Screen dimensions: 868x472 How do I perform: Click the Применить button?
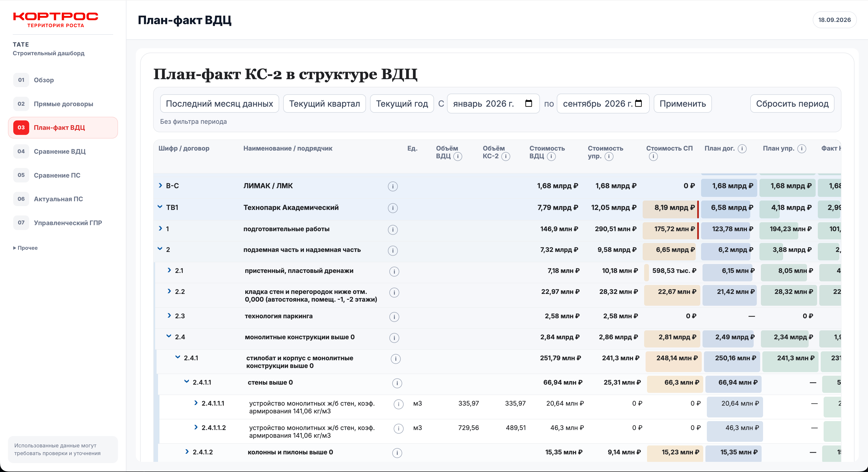point(683,104)
